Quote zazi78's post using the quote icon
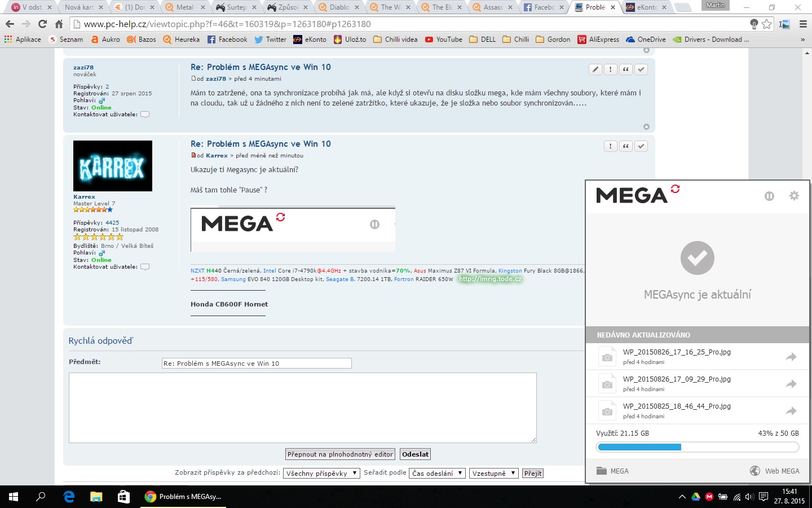Image resolution: width=812 pixels, height=508 pixels. 626,69
